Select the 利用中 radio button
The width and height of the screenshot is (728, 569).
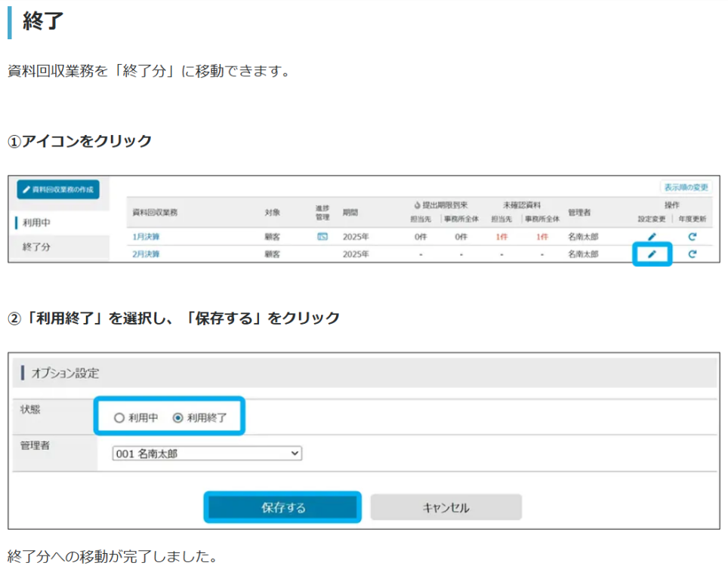[119, 417]
